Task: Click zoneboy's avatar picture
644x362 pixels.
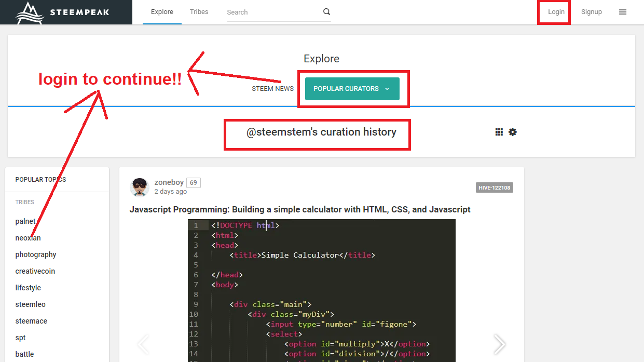Action: (x=140, y=187)
